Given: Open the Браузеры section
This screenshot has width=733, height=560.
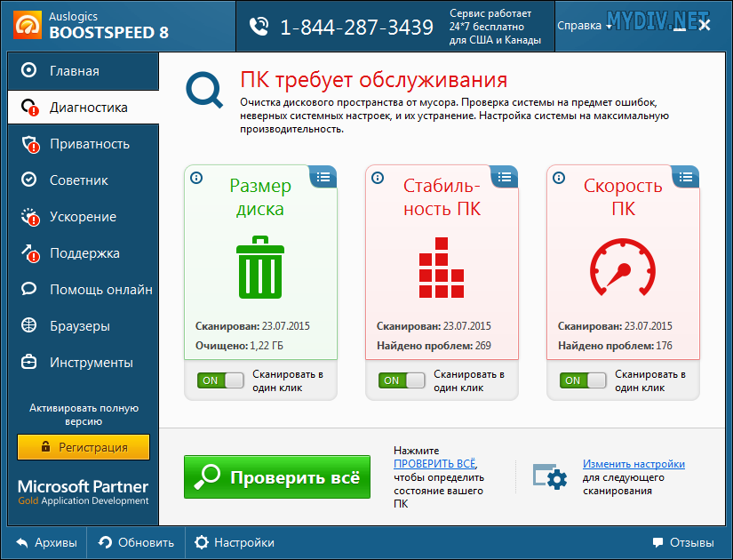Looking at the screenshot, I should click(x=84, y=326).
